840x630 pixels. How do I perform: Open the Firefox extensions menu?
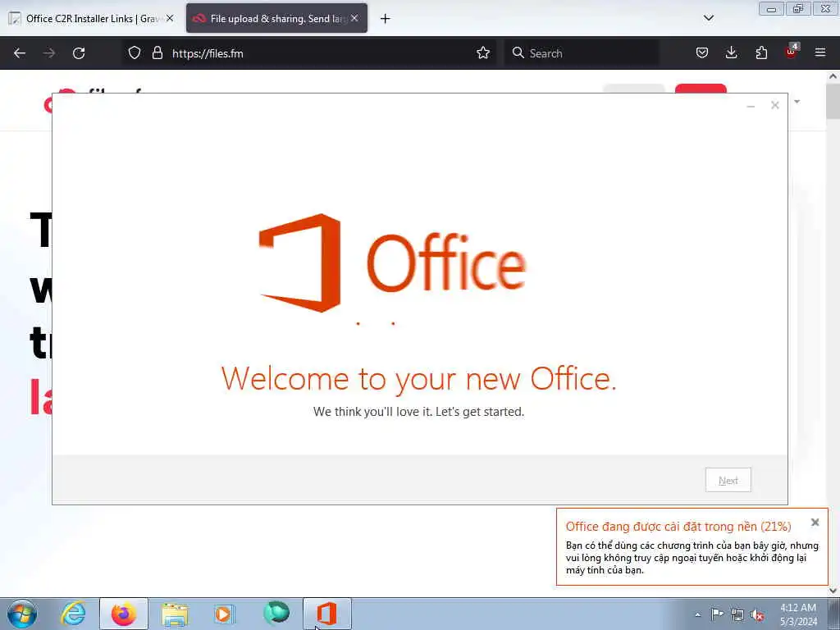(x=761, y=53)
